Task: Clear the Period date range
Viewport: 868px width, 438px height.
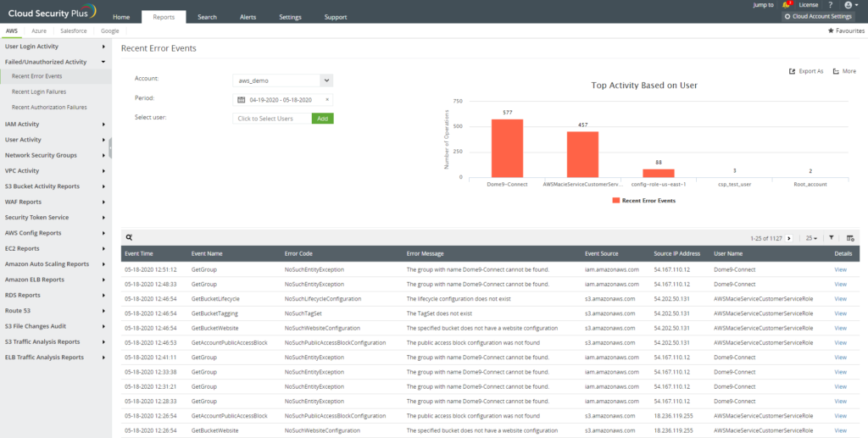Action: [x=327, y=99]
